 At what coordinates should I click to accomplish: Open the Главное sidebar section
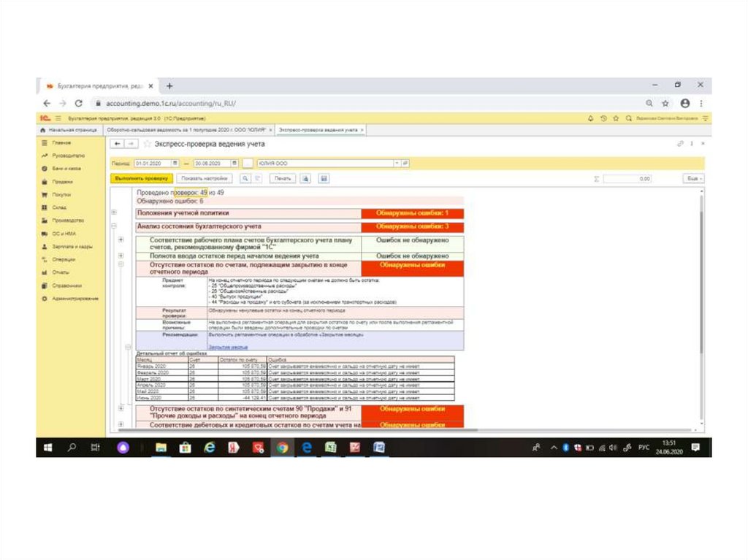pyautogui.click(x=61, y=142)
